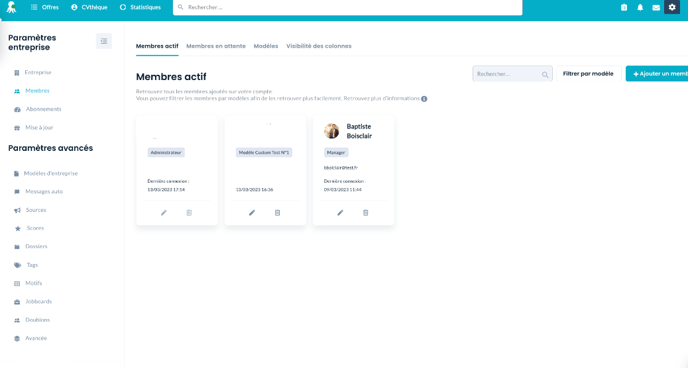Viewport: 688px width, 368px height.
Task: Open the clipboard icon in the top bar
Action: [x=624, y=7]
